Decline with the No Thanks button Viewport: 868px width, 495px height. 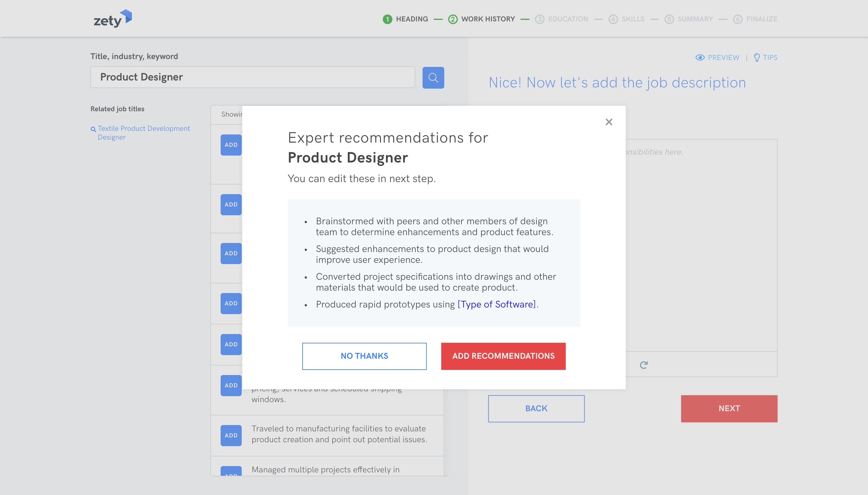(364, 356)
